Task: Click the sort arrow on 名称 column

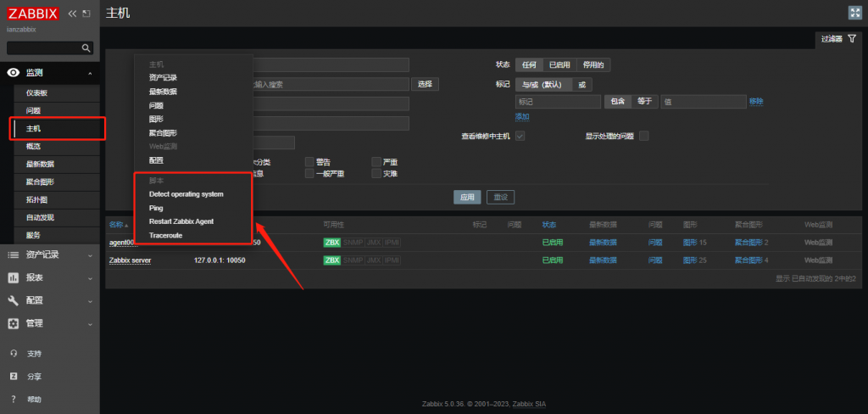Action: coord(126,225)
